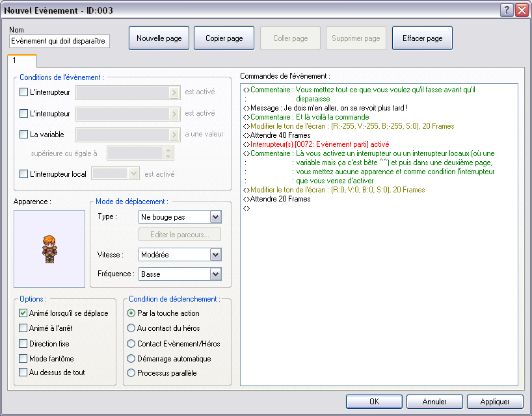Select the tone change R:0 command
532x416 pixels.
(x=334, y=190)
